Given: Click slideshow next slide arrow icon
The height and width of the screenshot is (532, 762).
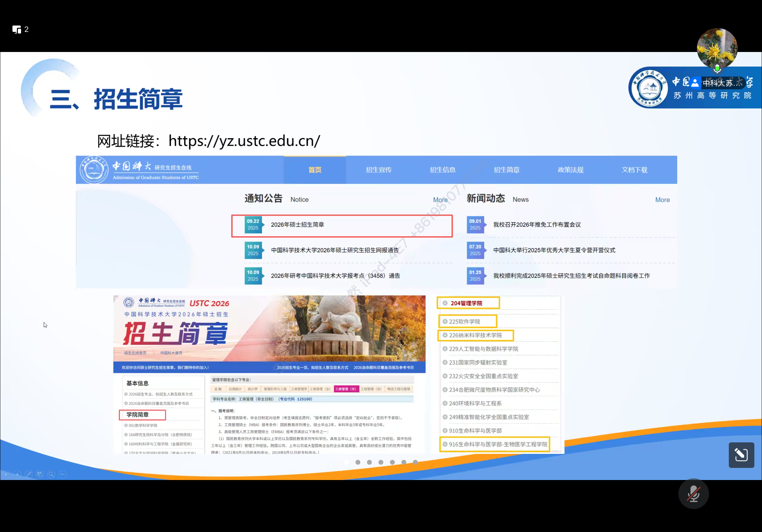Looking at the screenshot, I should pyautogui.click(x=18, y=474).
